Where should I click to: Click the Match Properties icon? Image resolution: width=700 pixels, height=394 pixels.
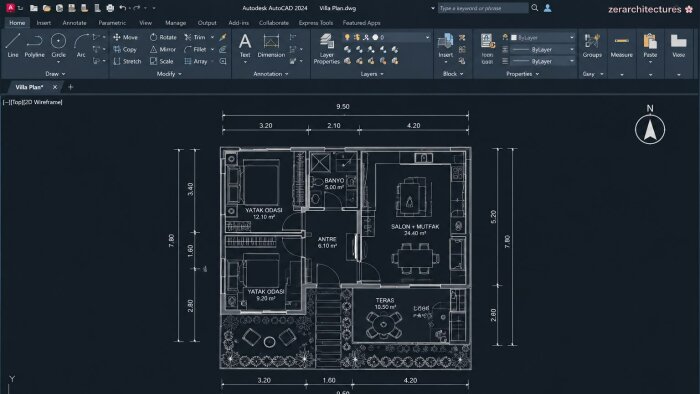[x=489, y=41]
